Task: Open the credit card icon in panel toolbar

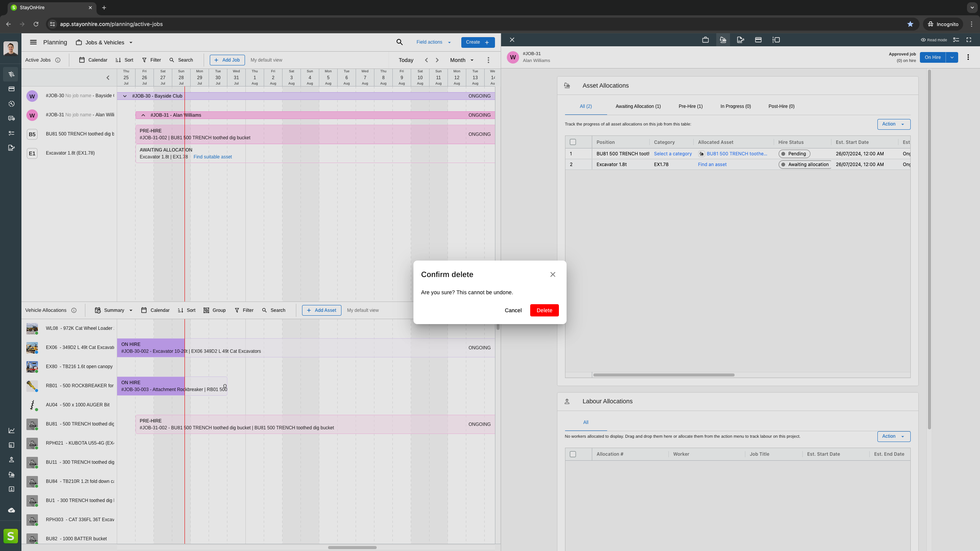Action: click(x=758, y=40)
